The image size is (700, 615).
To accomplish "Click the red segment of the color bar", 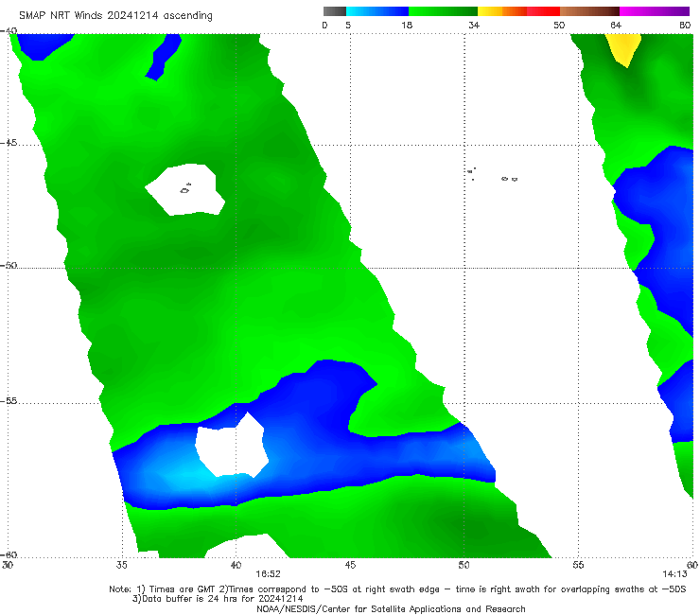I will coord(543,11).
